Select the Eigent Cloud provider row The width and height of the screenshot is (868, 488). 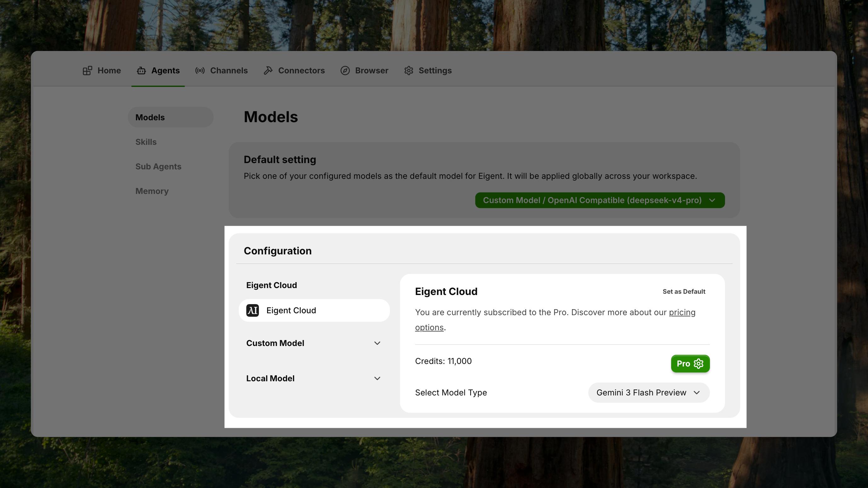tap(314, 310)
